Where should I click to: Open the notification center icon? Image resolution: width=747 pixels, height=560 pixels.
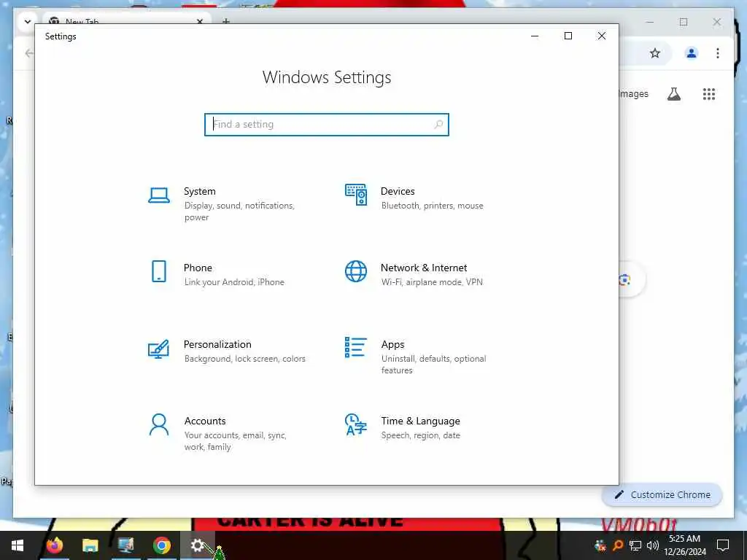click(723, 545)
